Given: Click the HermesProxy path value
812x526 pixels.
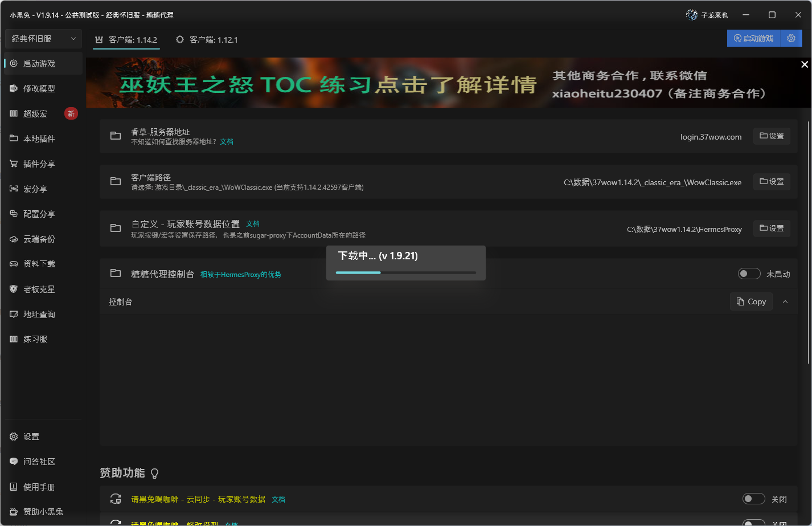Looking at the screenshot, I should (684, 229).
